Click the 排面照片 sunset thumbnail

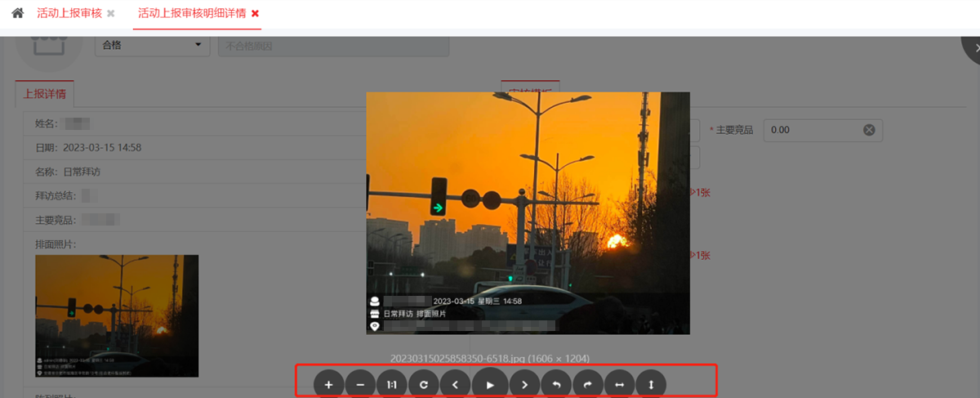(117, 315)
